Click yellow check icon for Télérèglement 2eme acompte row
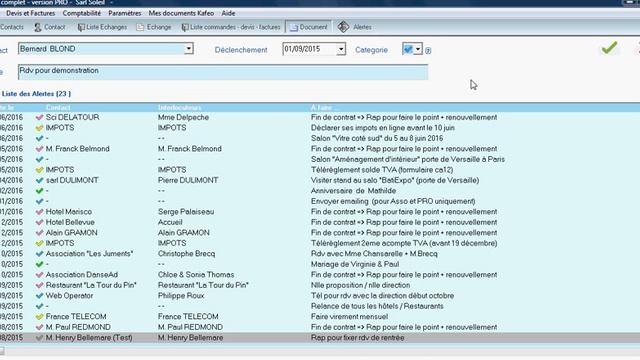 click(39, 243)
